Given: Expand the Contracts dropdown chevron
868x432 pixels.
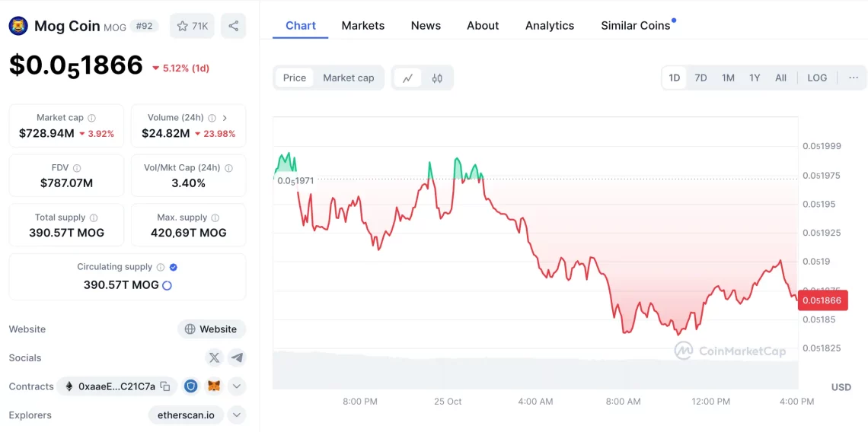Looking at the screenshot, I should click(237, 386).
